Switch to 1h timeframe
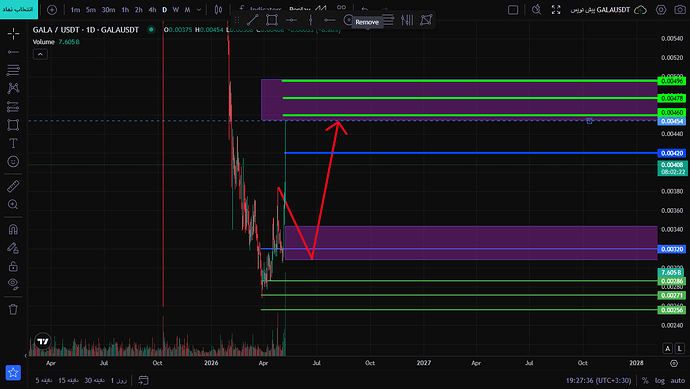 coord(125,10)
